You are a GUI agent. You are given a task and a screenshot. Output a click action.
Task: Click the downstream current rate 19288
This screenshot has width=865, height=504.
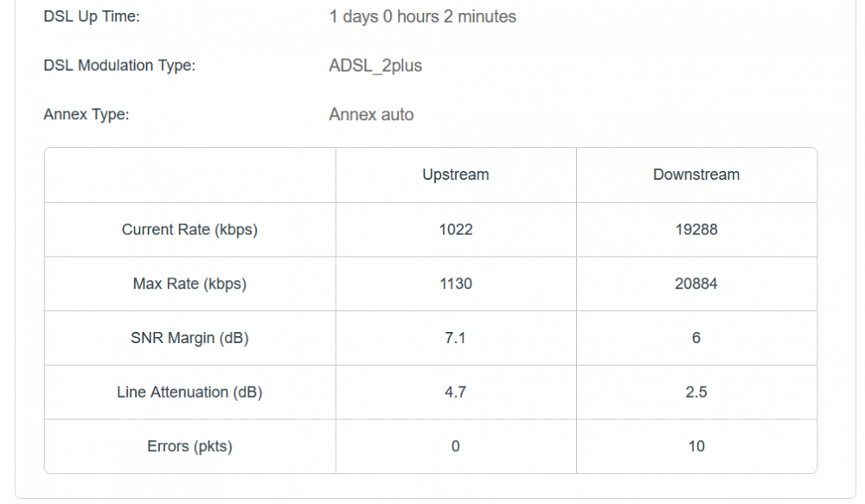(695, 230)
